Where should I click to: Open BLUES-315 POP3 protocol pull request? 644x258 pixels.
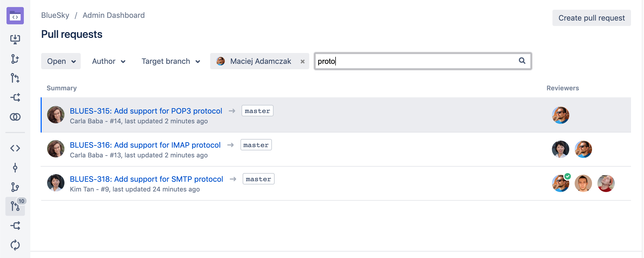tap(146, 111)
